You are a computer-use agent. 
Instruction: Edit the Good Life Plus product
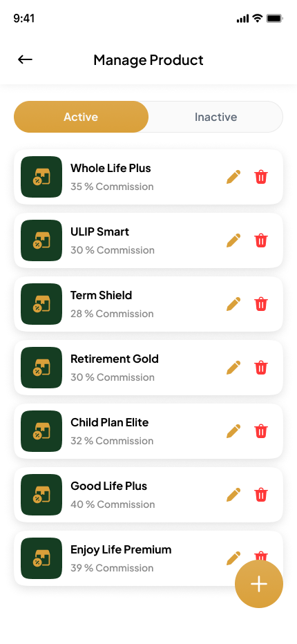pyautogui.click(x=233, y=495)
